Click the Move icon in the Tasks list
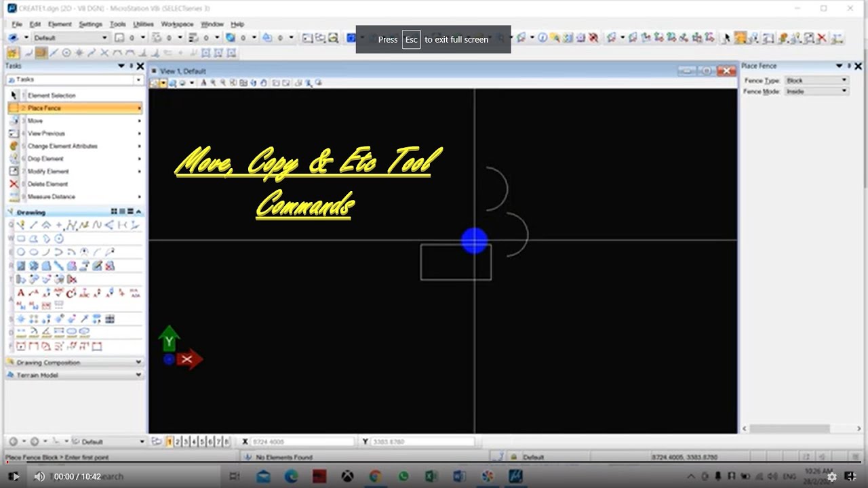This screenshot has width=868, height=488. (x=14, y=121)
